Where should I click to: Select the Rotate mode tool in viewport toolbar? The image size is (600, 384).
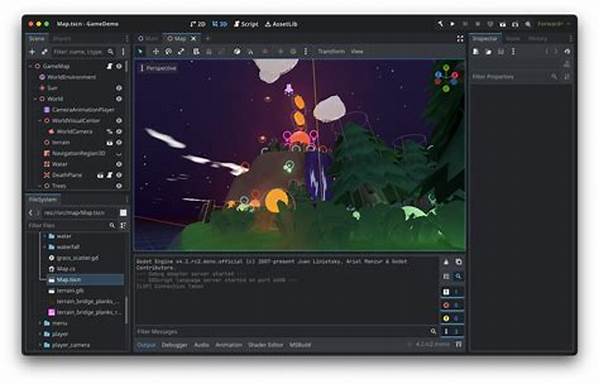point(168,51)
